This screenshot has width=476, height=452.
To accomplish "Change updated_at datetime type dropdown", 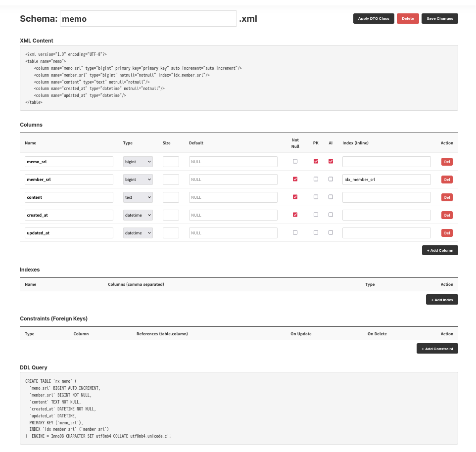I will point(138,233).
